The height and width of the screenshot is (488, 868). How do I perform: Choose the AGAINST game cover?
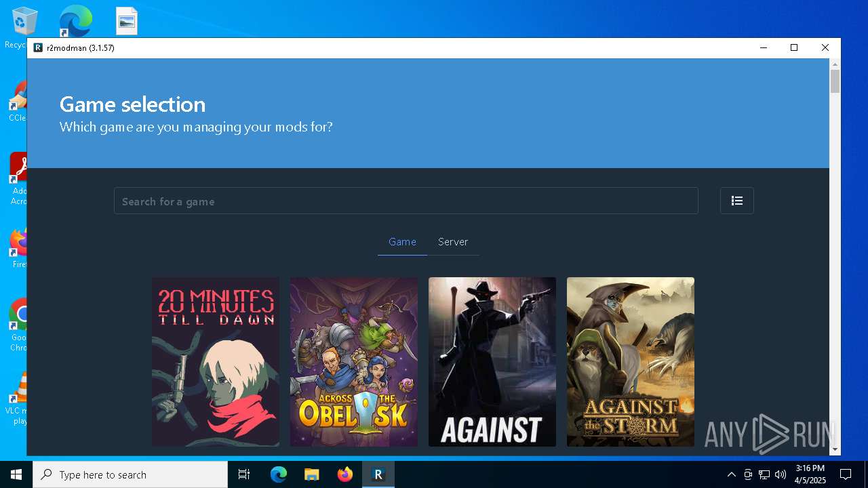point(492,362)
